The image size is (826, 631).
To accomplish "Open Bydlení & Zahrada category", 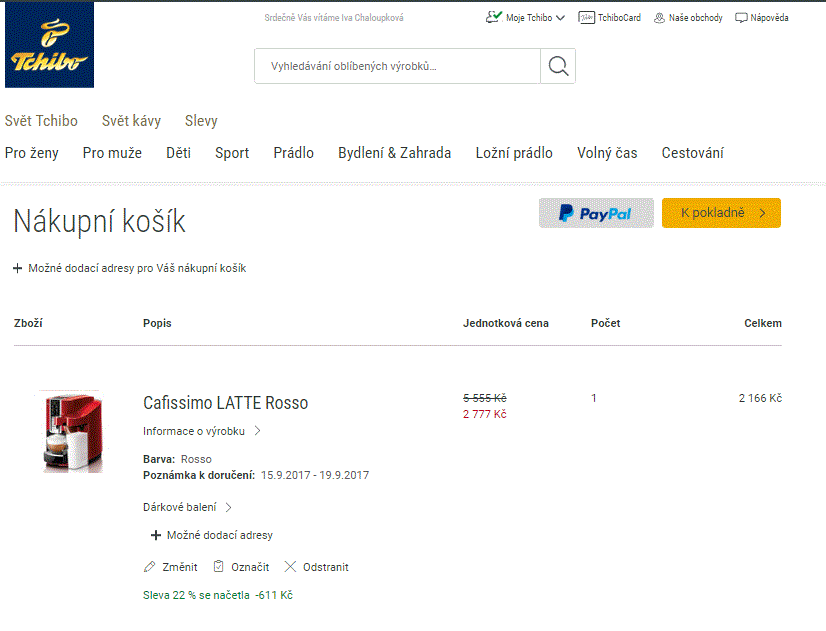I will pyautogui.click(x=395, y=153).
